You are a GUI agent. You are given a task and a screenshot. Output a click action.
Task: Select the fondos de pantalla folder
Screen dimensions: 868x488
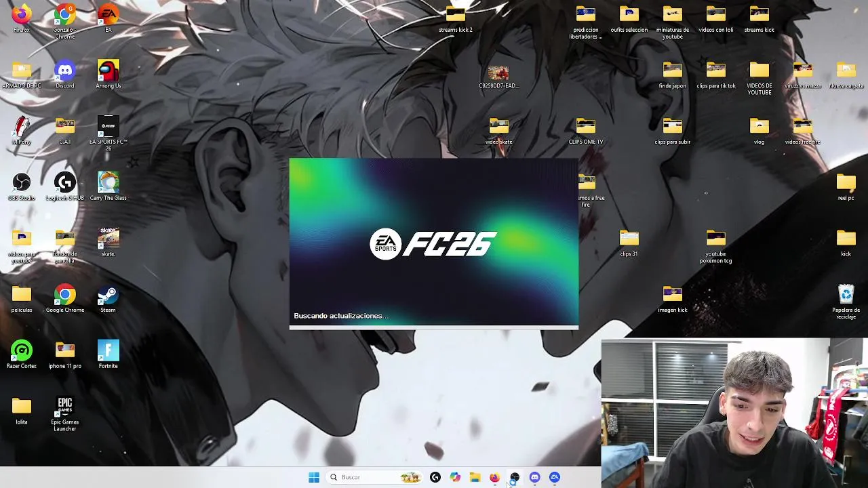(x=65, y=246)
